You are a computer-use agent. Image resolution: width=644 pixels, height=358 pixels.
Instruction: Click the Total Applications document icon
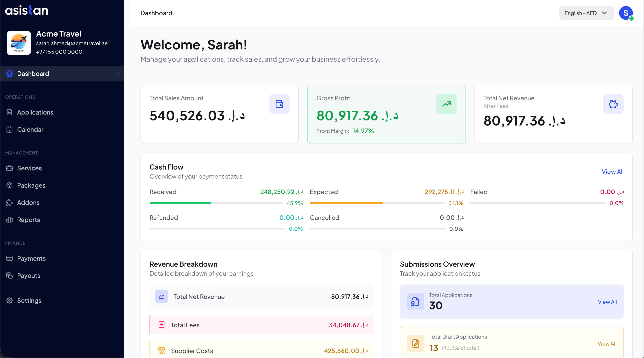pyautogui.click(x=415, y=302)
